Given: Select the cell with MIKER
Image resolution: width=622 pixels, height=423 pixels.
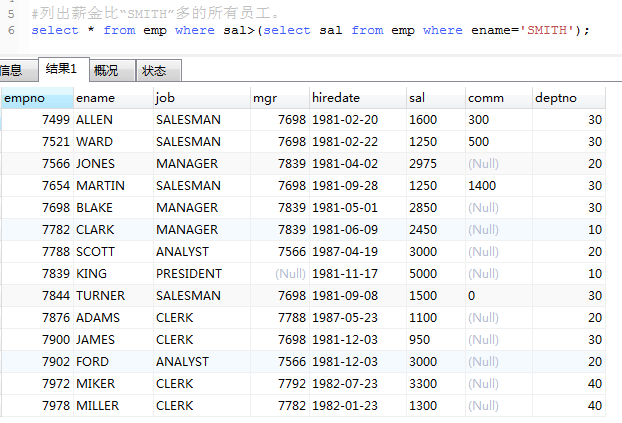Looking at the screenshot, I should pos(113,384).
